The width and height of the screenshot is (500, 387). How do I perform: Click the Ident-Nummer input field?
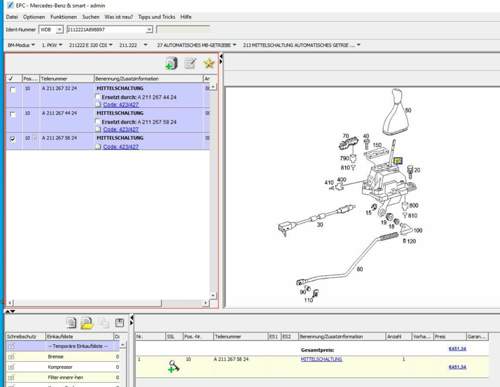(x=110, y=30)
